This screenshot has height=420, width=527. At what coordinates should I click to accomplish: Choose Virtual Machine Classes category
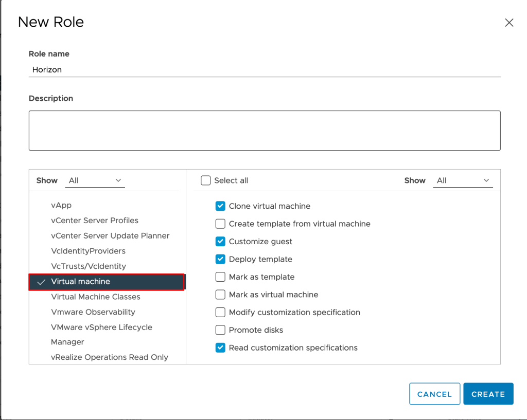tap(96, 297)
